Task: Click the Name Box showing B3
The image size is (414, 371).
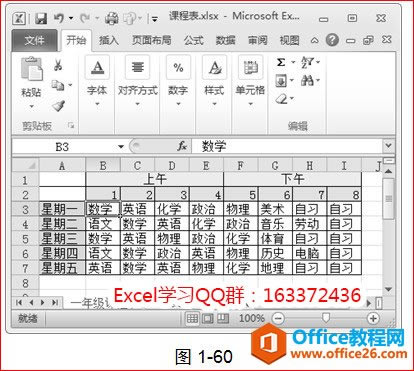Action: pos(63,146)
